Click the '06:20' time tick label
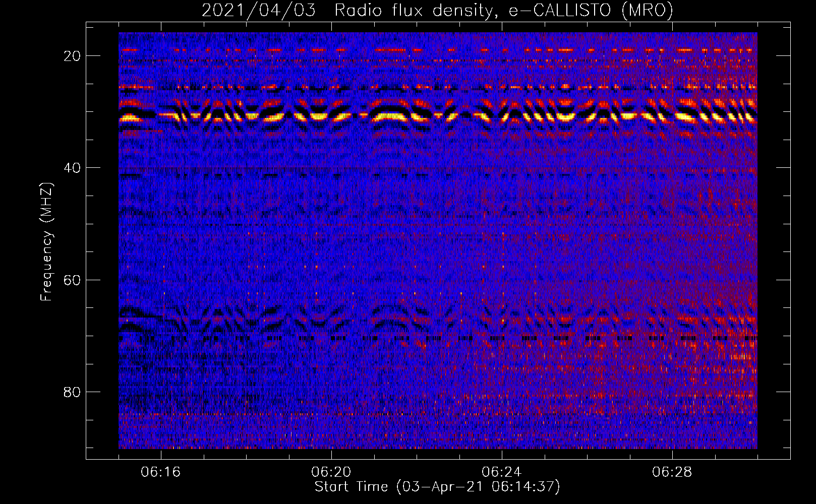The image size is (816, 504). 331,472
